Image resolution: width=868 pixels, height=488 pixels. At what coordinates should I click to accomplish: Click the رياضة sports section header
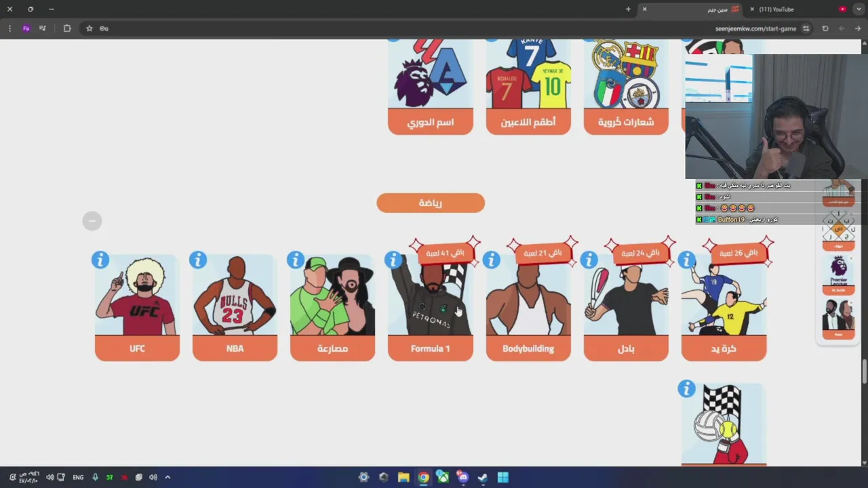tap(431, 203)
